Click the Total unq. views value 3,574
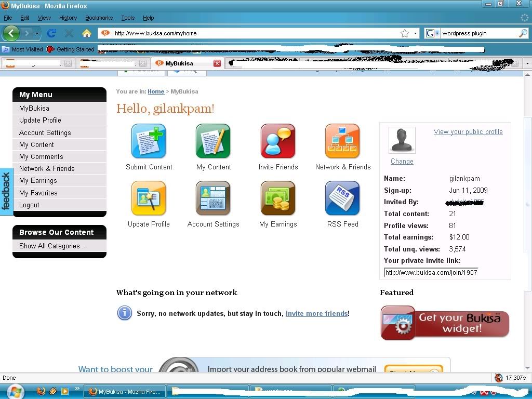 tap(457, 249)
